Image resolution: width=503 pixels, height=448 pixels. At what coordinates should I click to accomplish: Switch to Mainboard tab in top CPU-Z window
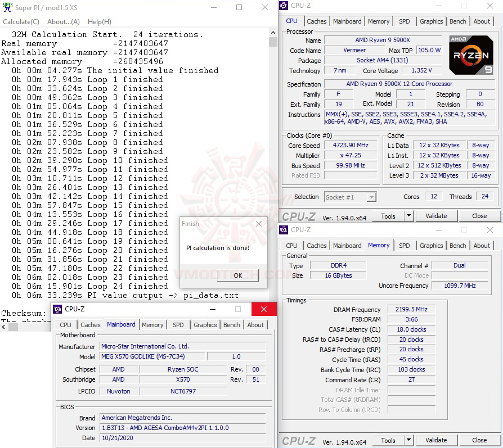click(347, 21)
